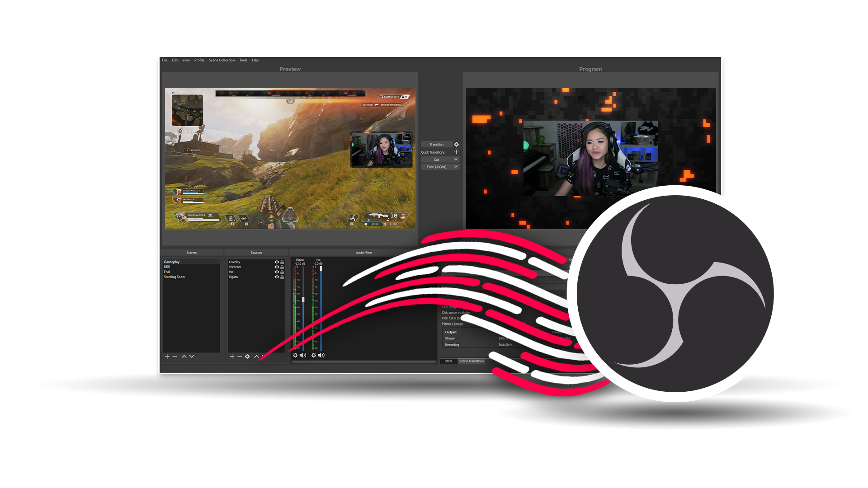
Task: Move the selected scene up
Action: [184, 357]
